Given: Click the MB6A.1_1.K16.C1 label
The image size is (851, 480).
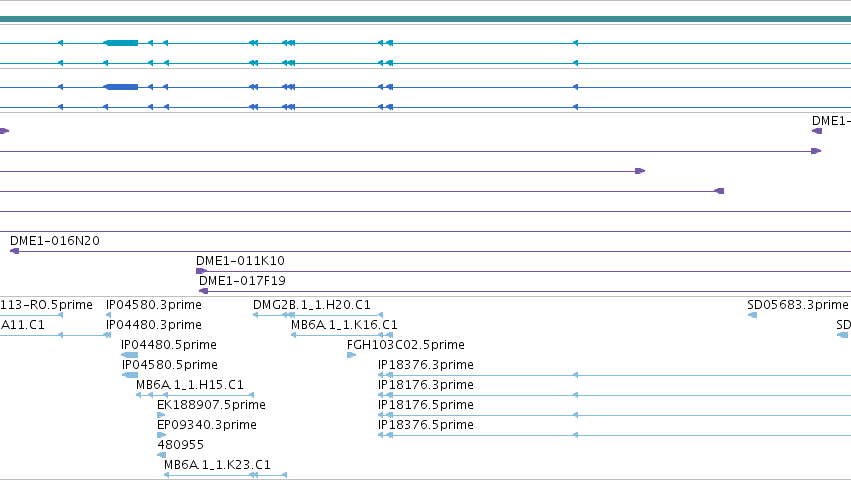Looking at the screenshot, I should (344, 325).
